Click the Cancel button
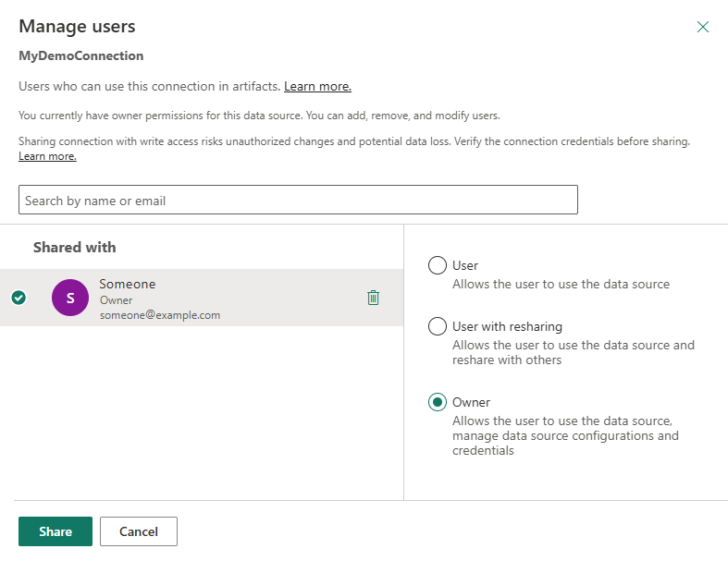Screen dimensions: 728x561 tap(138, 531)
